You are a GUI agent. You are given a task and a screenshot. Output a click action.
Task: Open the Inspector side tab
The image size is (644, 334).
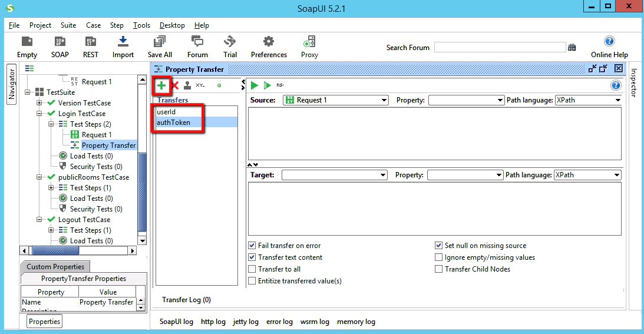coord(633,82)
